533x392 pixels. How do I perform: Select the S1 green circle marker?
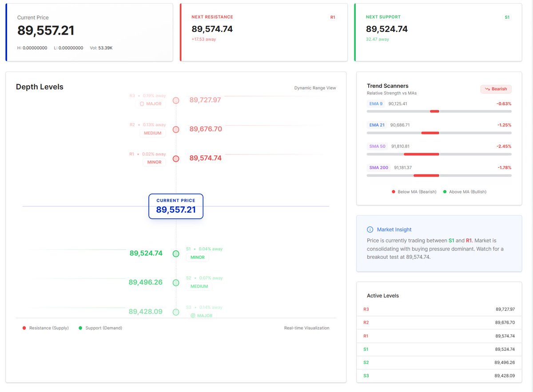click(x=176, y=253)
